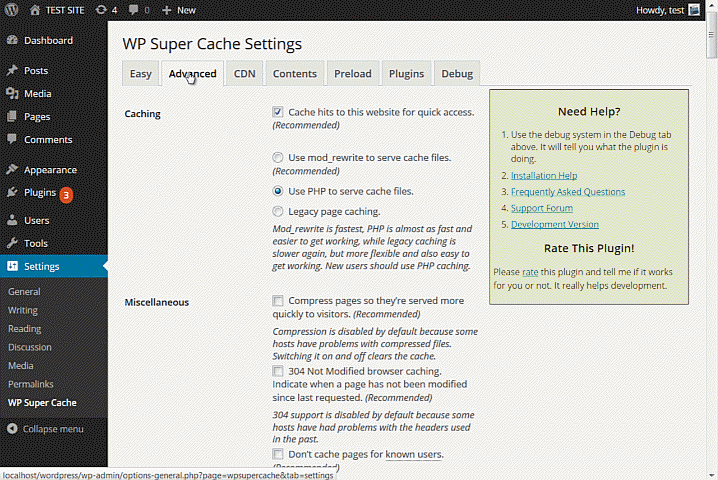Open Media settings submenu item
718x480 pixels.
coord(21,365)
